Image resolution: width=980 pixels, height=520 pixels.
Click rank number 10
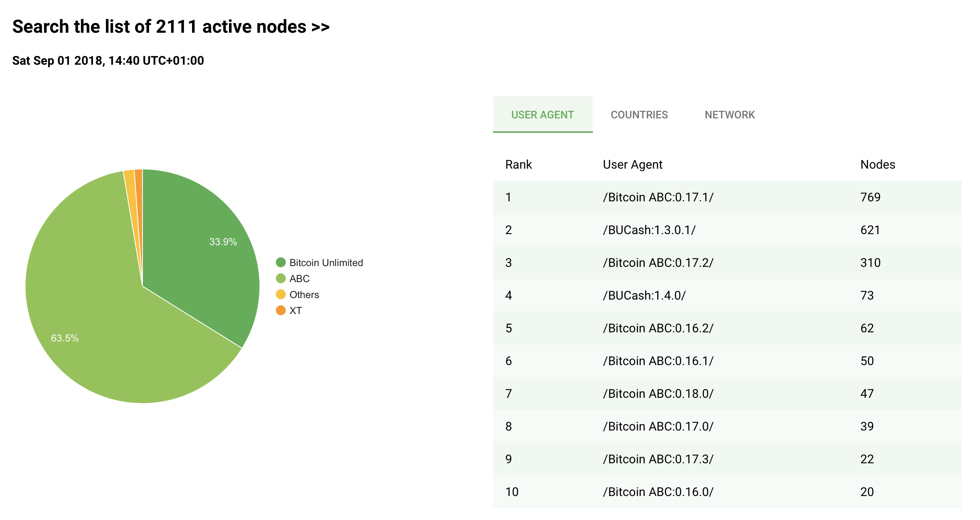(x=512, y=492)
